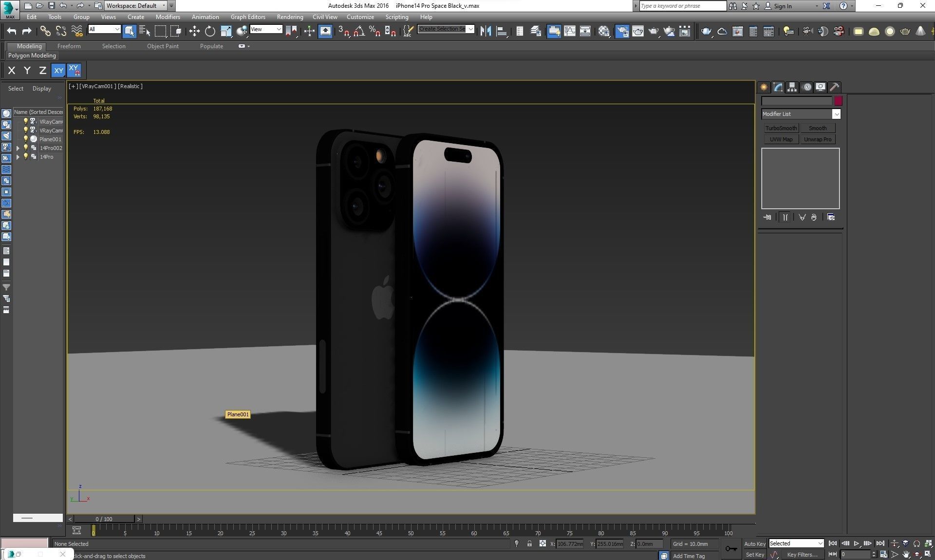
Task: Open the Hierarchy command panel tab
Action: pyautogui.click(x=792, y=87)
